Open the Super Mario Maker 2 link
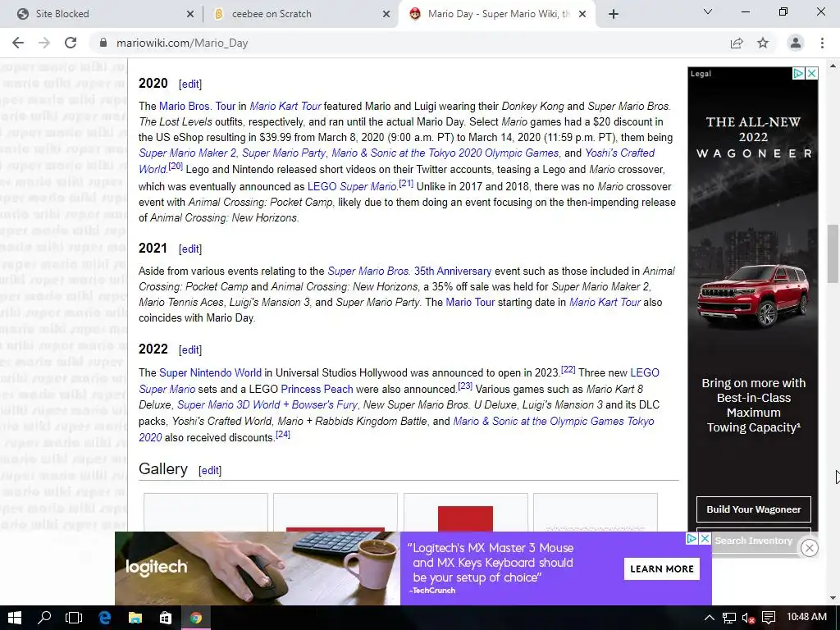The image size is (840, 630). click(188, 153)
